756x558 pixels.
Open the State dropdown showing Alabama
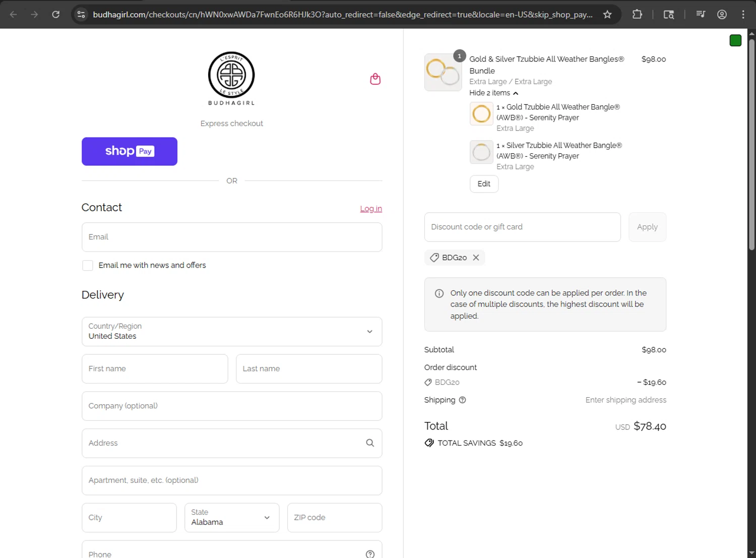232,518
